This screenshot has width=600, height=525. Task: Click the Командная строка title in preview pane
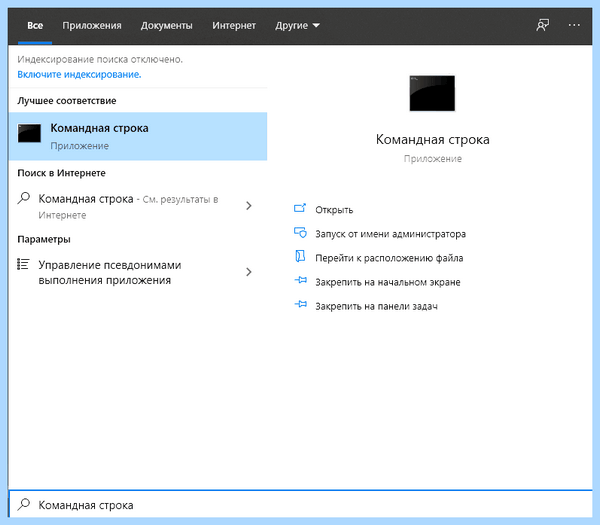[x=432, y=139]
